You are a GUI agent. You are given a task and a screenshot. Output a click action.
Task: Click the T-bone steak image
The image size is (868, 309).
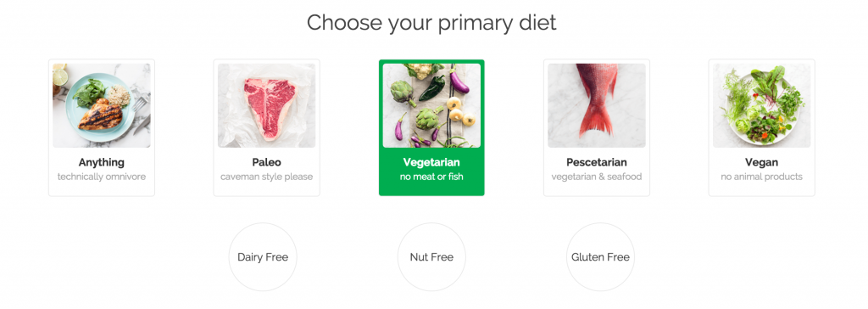coord(266,105)
